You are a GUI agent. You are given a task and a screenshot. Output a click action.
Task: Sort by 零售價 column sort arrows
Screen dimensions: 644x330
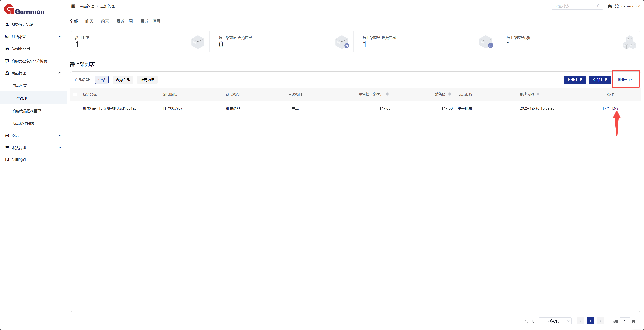coord(387,94)
